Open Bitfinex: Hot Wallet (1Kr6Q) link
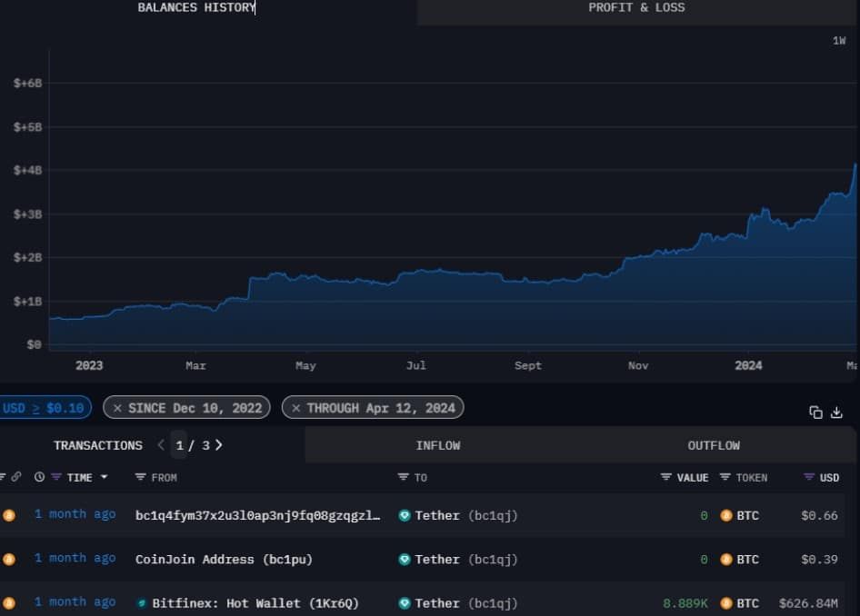Image resolution: width=860 pixels, height=616 pixels. 255,603
